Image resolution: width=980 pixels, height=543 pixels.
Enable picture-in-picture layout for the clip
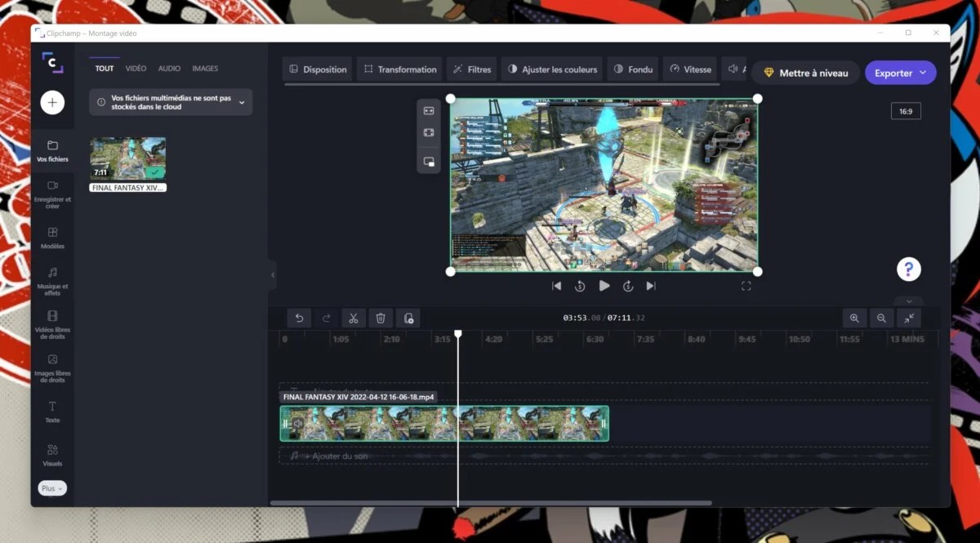(429, 162)
